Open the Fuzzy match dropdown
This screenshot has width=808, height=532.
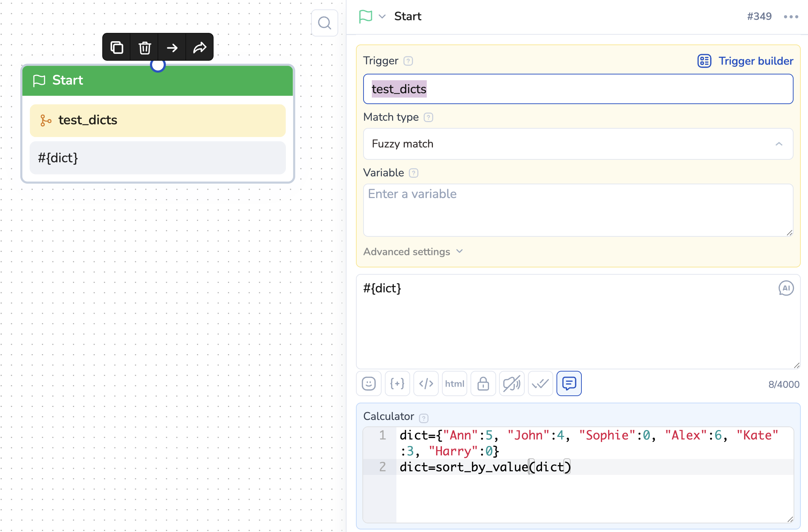click(578, 144)
